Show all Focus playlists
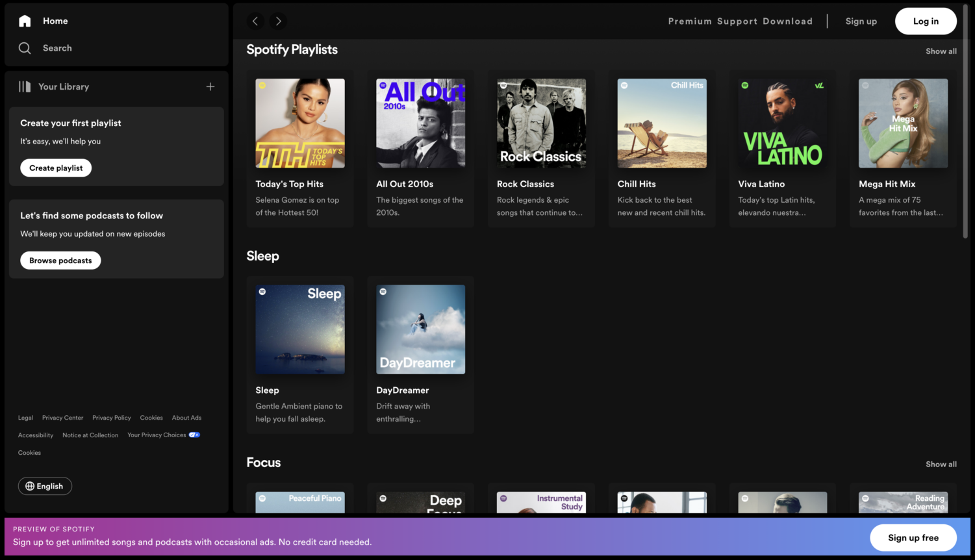 (x=941, y=465)
